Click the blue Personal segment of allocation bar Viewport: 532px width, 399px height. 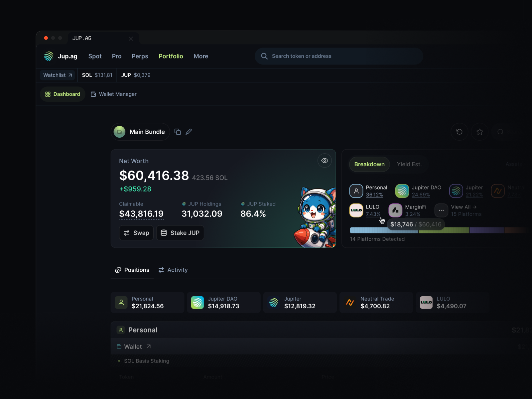(384, 230)
